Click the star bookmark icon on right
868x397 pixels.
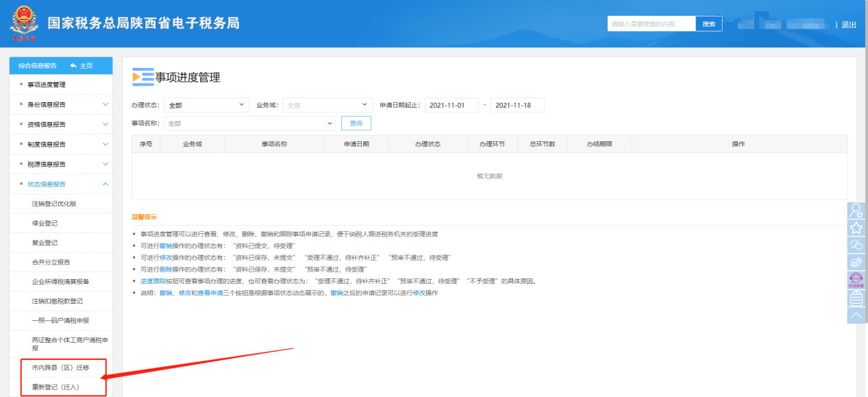856,228
